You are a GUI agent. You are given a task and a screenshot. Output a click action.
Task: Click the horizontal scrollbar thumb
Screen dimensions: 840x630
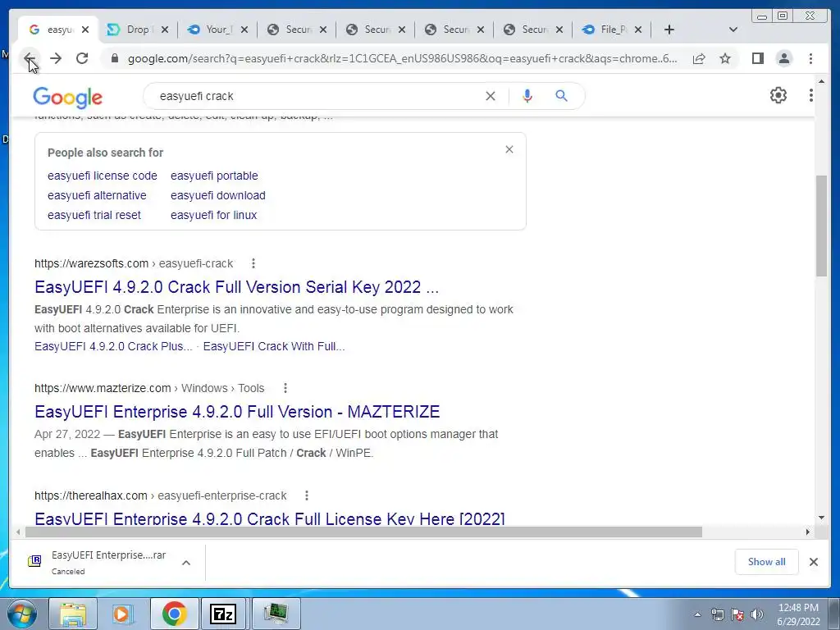coord(363,532)
